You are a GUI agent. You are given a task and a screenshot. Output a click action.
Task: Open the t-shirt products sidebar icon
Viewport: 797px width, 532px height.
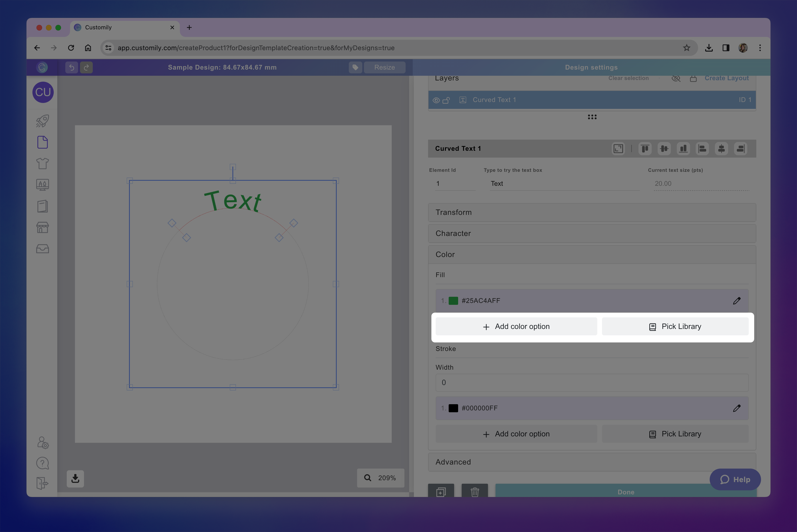(x=42, y=164)
